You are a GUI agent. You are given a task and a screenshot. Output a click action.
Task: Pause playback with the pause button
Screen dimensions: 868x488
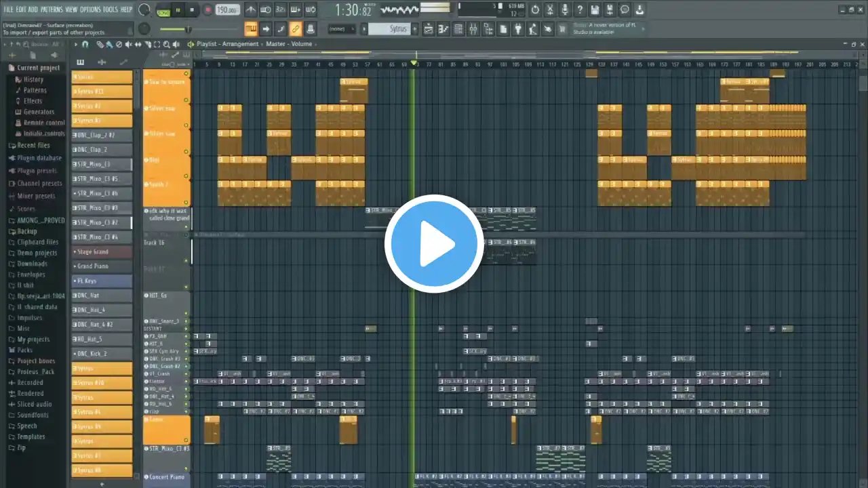(x=178, y=10)
